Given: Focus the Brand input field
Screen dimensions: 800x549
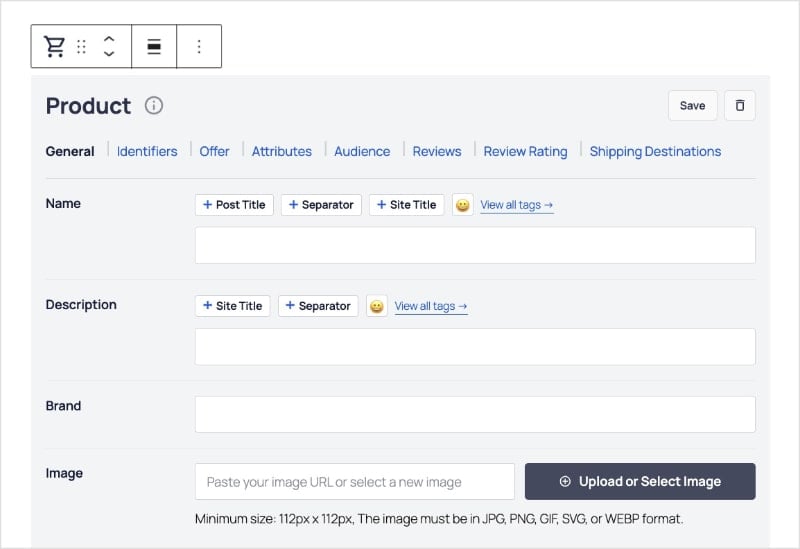Looking at the screenshot, I should 475,414.
